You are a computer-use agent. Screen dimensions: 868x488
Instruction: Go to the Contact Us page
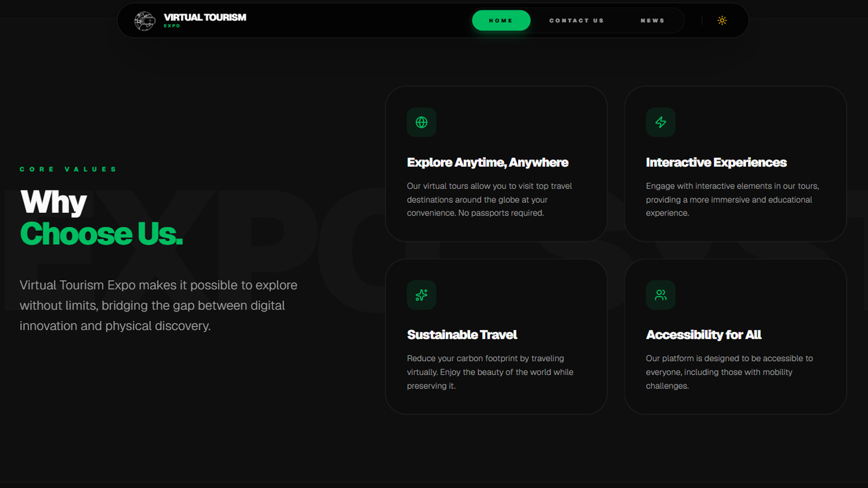pyautogui.click(x=576, y=20)
